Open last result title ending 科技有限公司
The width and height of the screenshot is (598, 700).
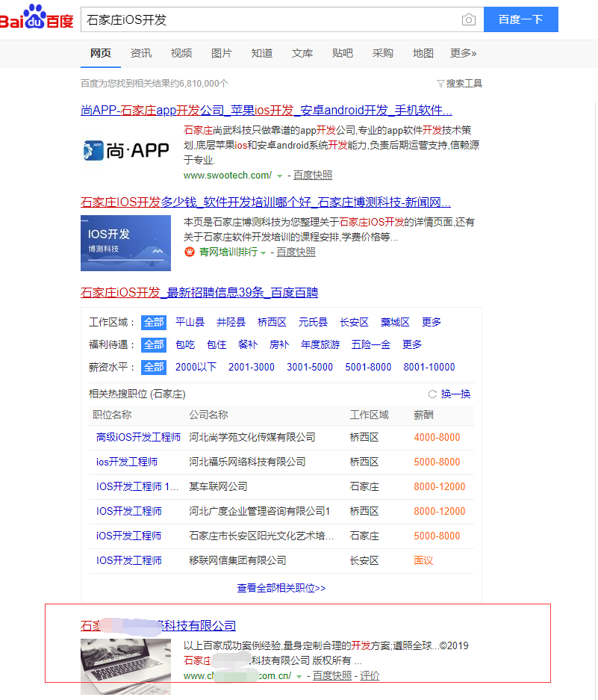158,626
